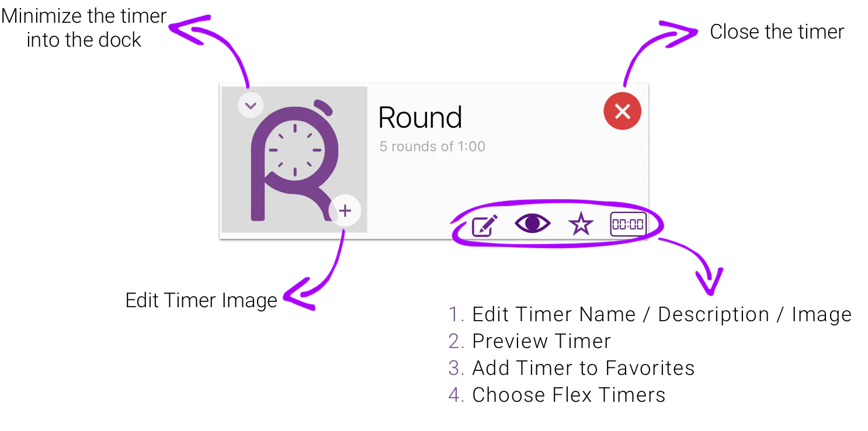868x431 pixels.
Task: Click the 'Edit Timer Image' label
Action: [201, 300]
